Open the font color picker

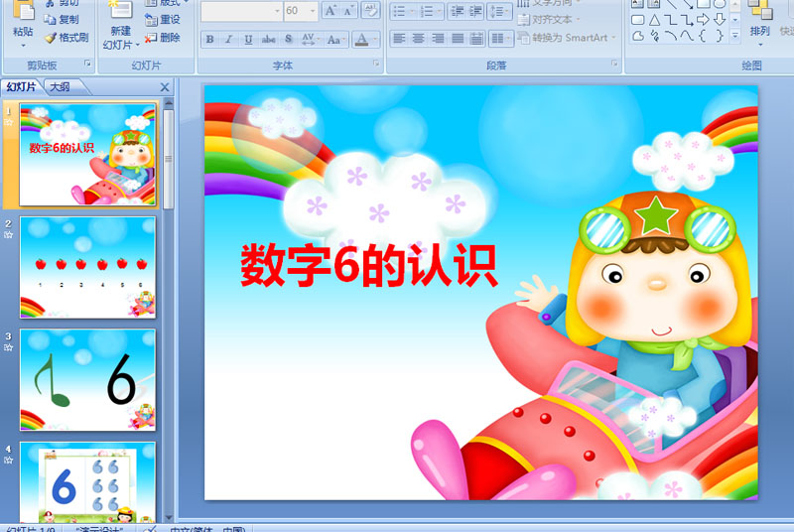pyautogui.click(x=375, y=40)
